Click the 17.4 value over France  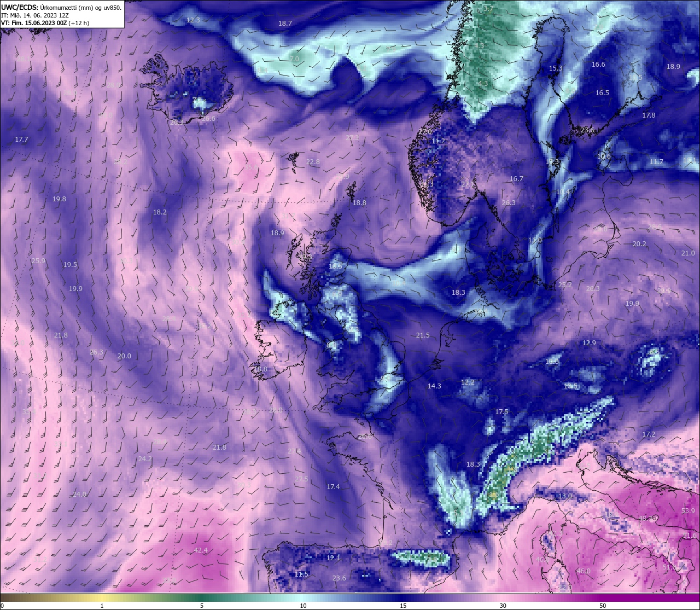pyautogui.click(x=333, y=487)
